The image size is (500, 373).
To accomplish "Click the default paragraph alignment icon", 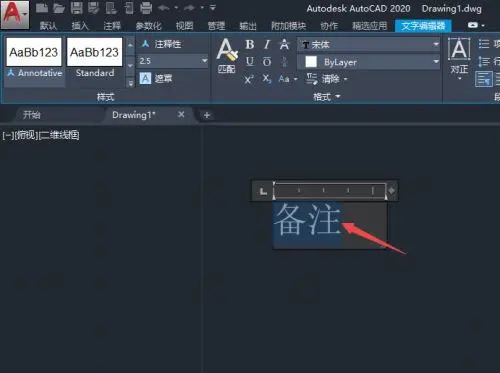I will click(484, 79).
